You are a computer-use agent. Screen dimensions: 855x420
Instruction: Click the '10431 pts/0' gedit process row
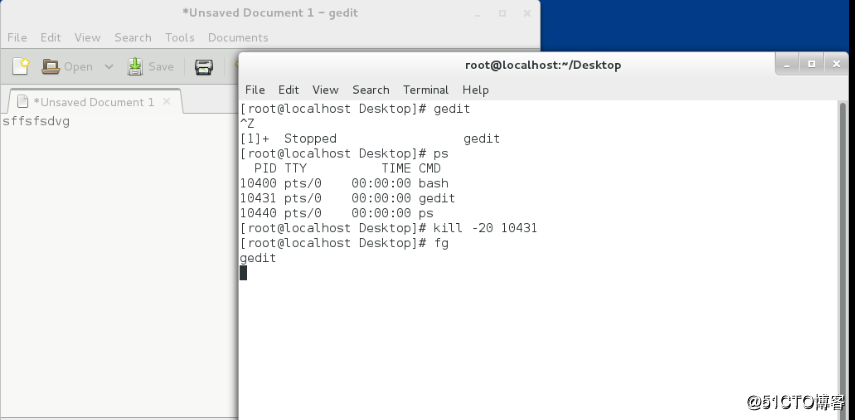[347, 198]
